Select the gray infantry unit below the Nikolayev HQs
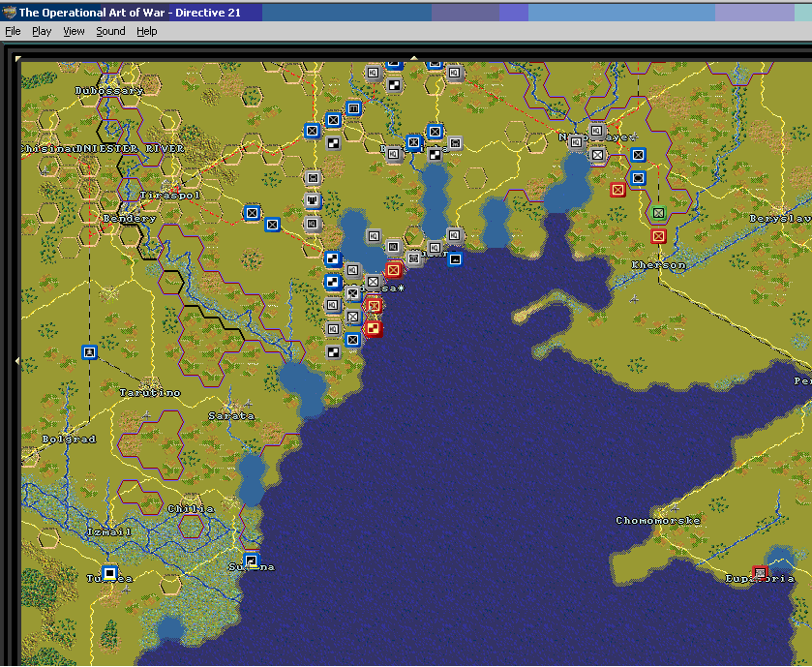This screenshot has width=812, height=667. 597,154
